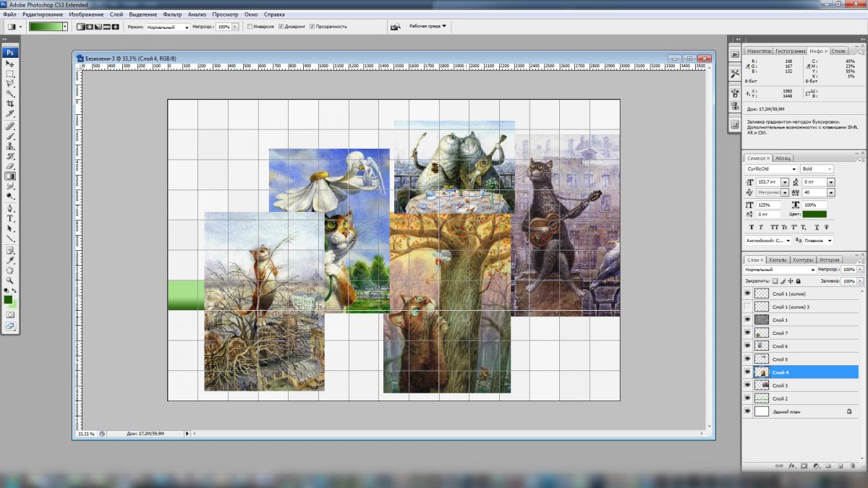Enable the Инверсия checkbox

tap(250, 27)
